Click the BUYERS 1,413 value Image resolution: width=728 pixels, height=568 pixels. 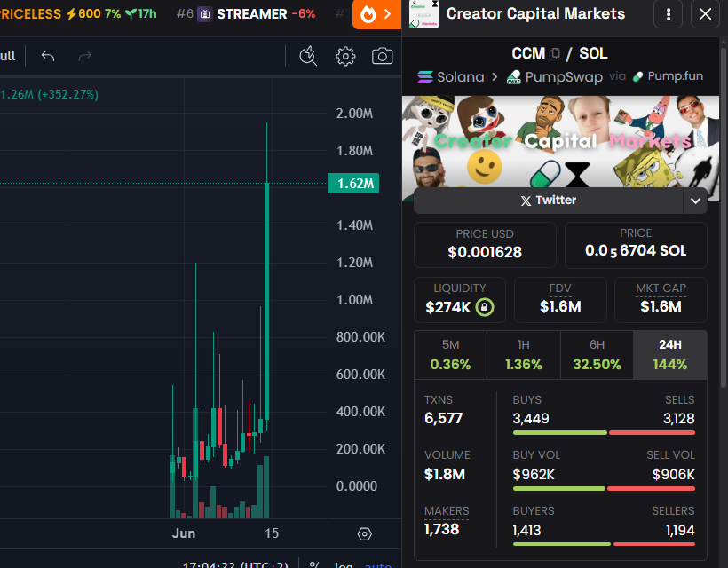pyautogui.click(x=526, y=530)
